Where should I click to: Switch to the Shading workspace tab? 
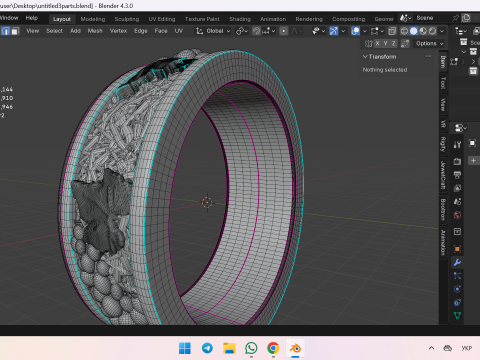click(240, 19)
